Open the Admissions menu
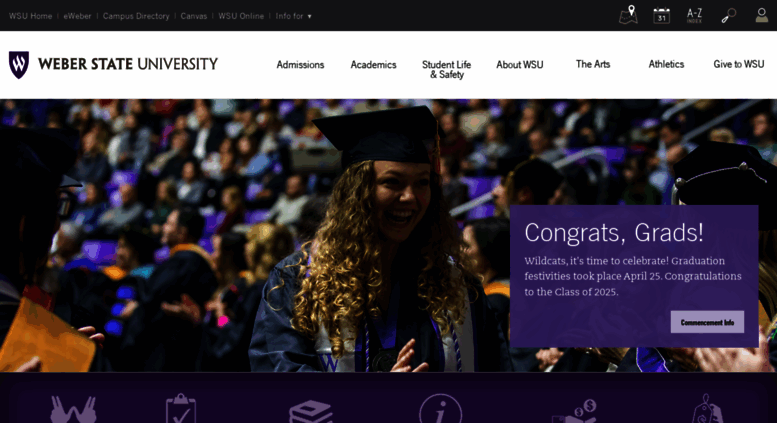The width and height of the screenshot is (777, 423). pos(300,65)
